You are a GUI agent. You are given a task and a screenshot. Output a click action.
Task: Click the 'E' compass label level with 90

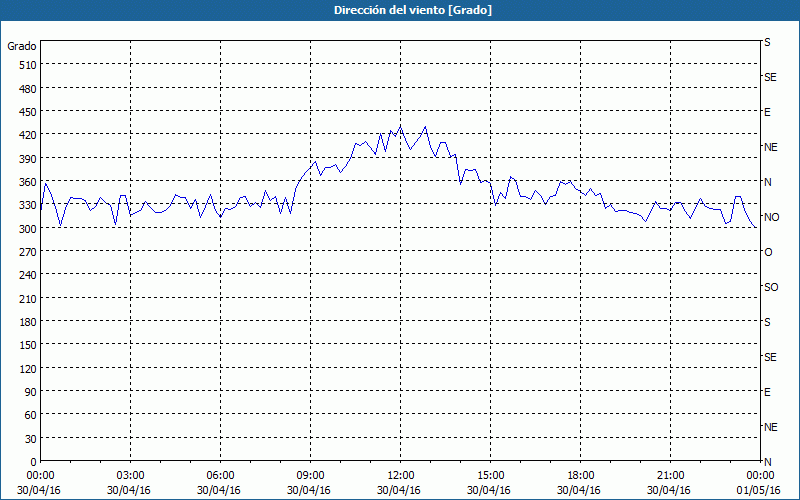pyautogui.click(x=767, y=392)
